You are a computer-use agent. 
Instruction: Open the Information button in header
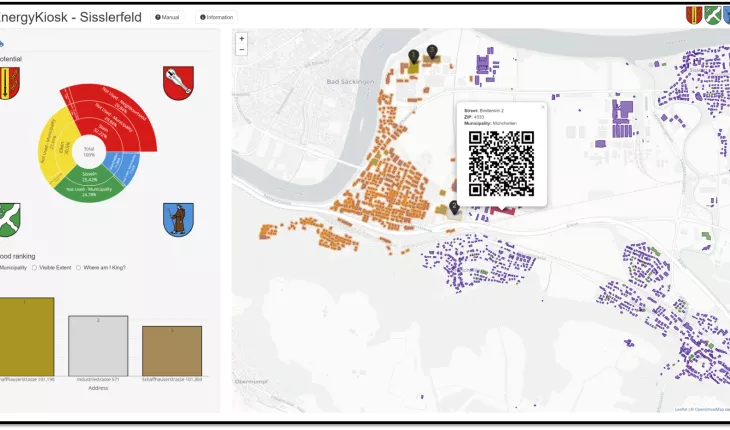(x=216, y=17)
